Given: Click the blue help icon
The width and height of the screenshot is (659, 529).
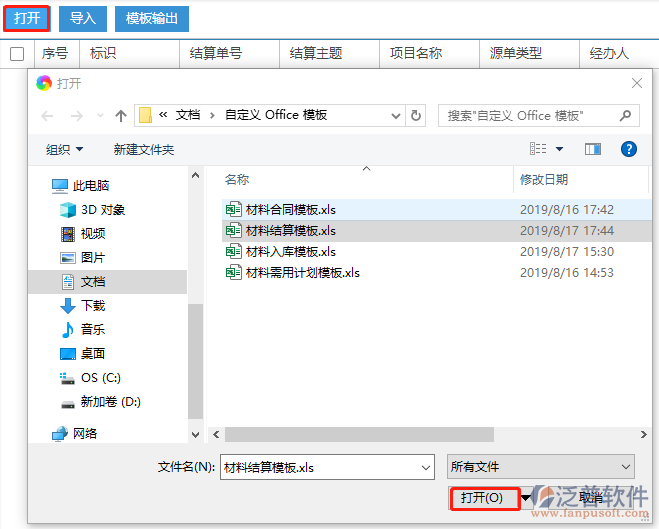Looking at the screenshot, I should point(629,149).
